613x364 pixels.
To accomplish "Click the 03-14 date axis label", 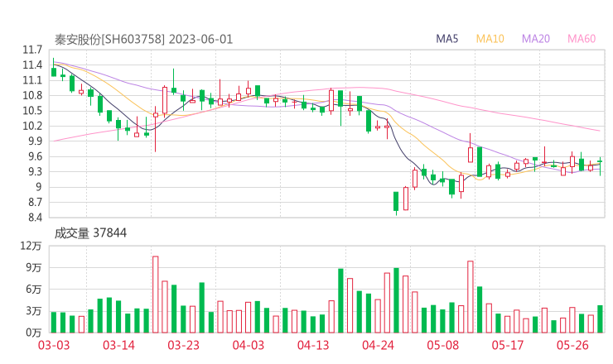I will 118,345.
